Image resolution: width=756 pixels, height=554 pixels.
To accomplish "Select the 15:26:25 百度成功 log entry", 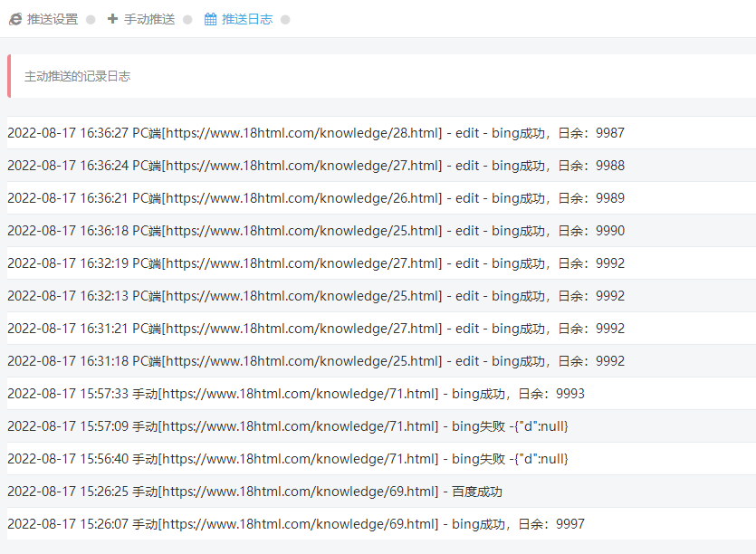I will (254, 492).
